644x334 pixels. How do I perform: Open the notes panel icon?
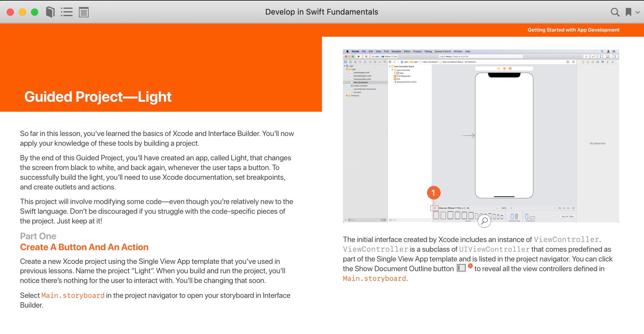[84, 12]
